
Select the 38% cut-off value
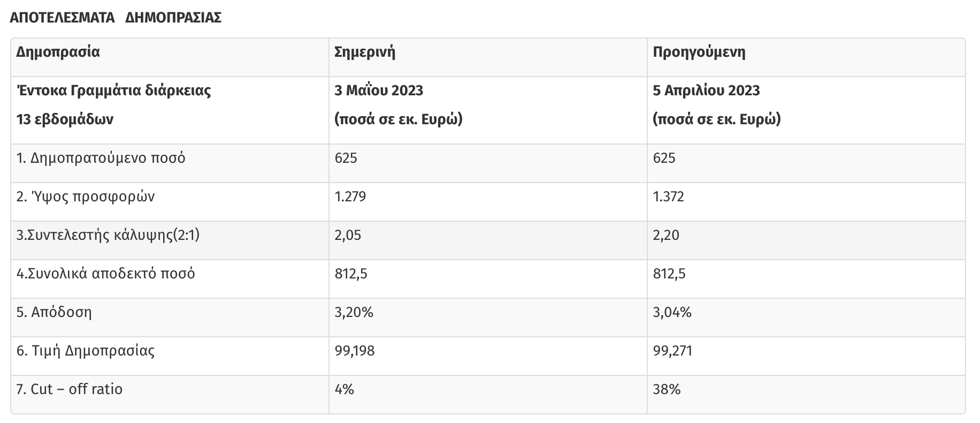point(667,390)
